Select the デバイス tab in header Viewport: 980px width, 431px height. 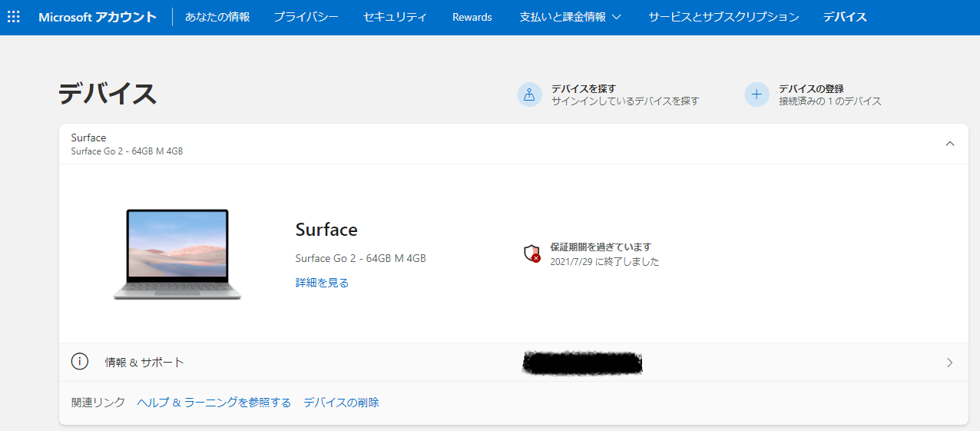(x=845, y=17)
